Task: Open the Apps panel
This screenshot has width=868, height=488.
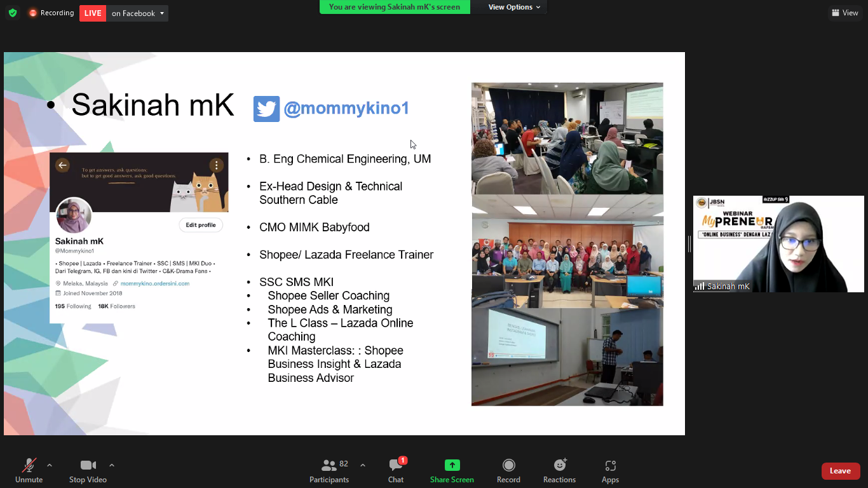Action: tap(610, 470)
